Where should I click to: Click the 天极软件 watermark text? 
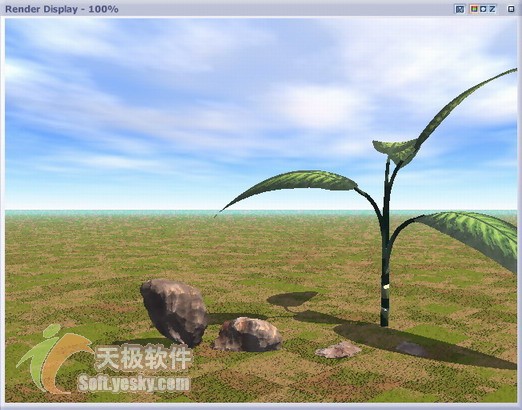tap(144, 359)
